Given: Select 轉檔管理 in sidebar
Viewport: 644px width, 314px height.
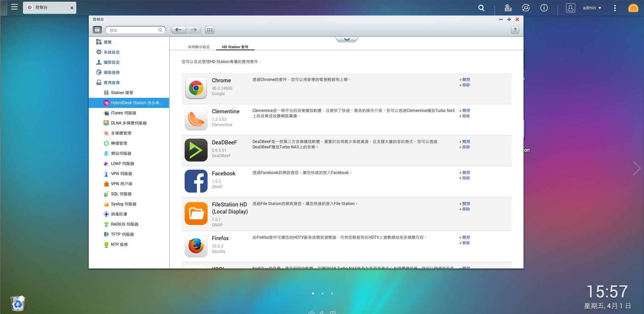Looking at the screenshot, I should tap(129, 143).
